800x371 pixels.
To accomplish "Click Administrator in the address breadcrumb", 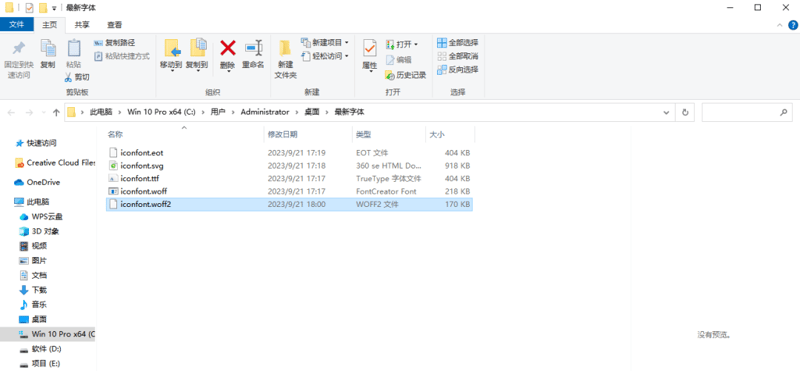I will (265, 112).
